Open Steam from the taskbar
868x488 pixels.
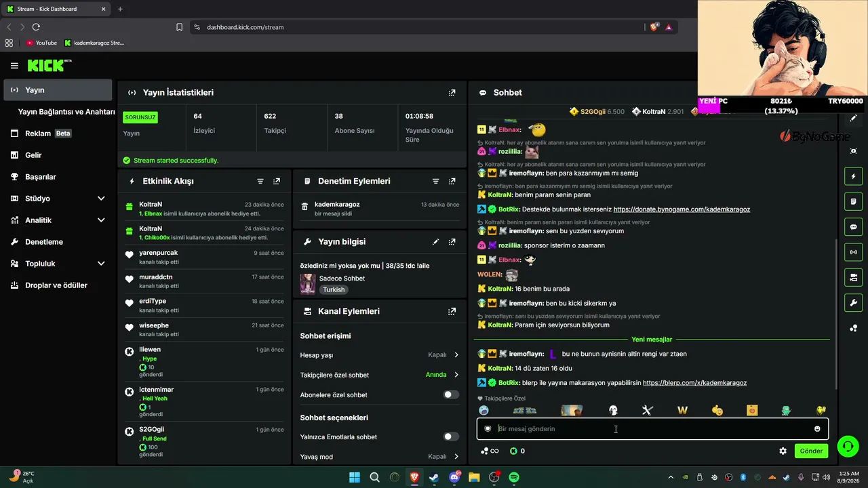[x=434, y=478]
